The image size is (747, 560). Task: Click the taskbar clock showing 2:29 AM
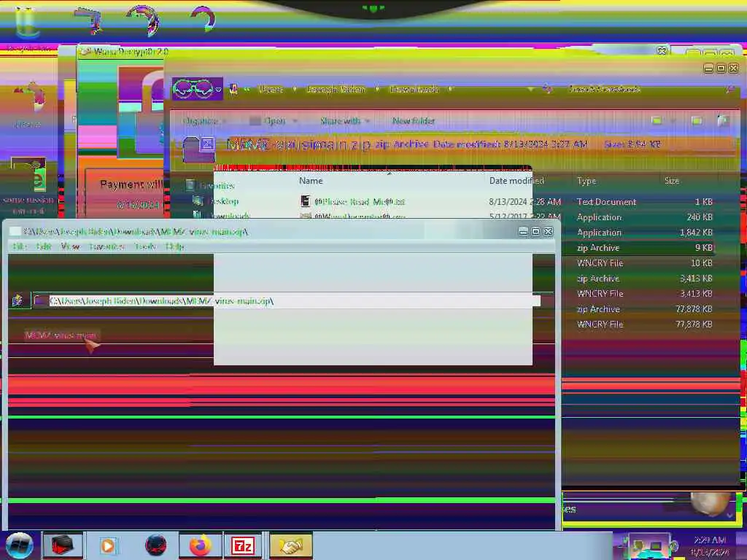[709, 545]
